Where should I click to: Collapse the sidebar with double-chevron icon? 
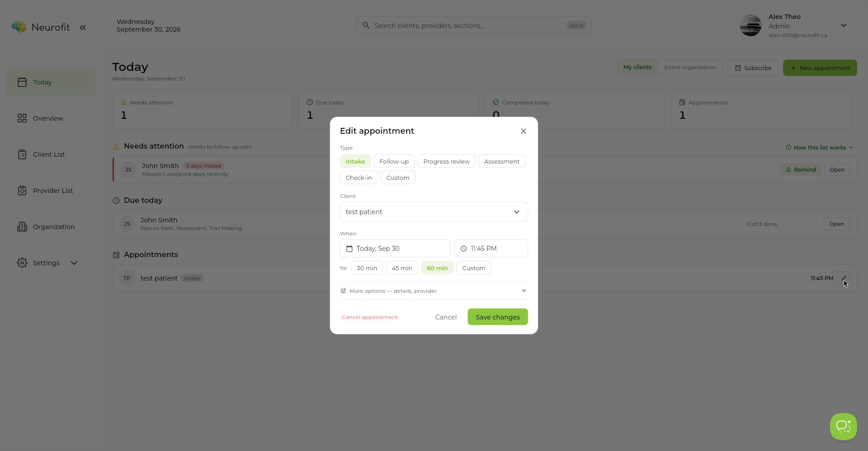click(x=83, y=28)
